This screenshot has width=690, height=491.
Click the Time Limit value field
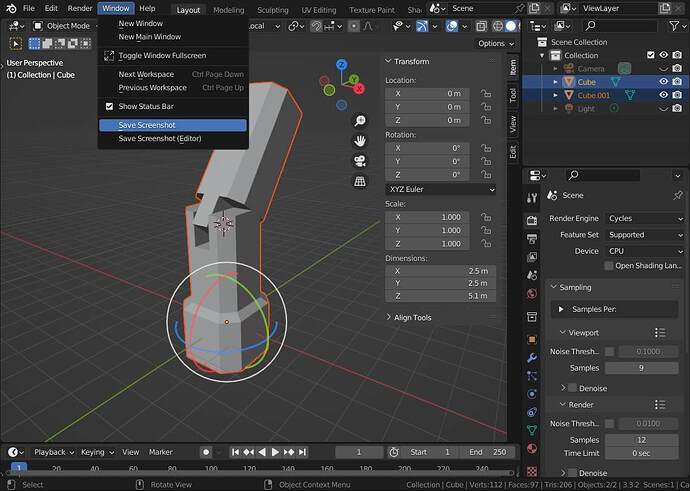click(x=642, y=453)
